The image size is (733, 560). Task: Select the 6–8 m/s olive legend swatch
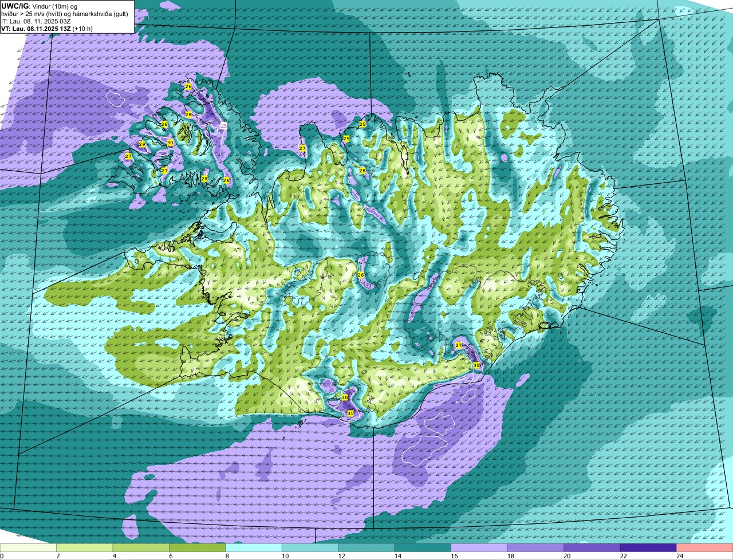198,548
